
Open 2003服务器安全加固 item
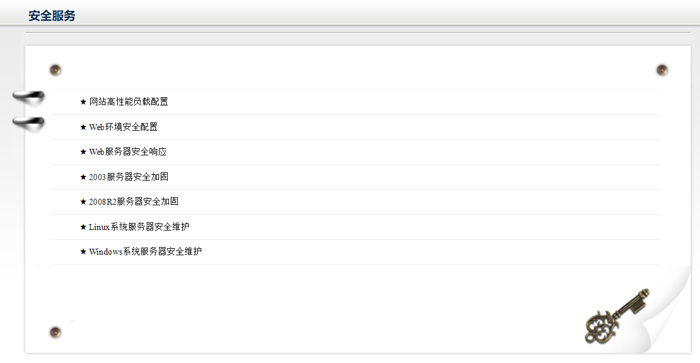coord(129,177)
